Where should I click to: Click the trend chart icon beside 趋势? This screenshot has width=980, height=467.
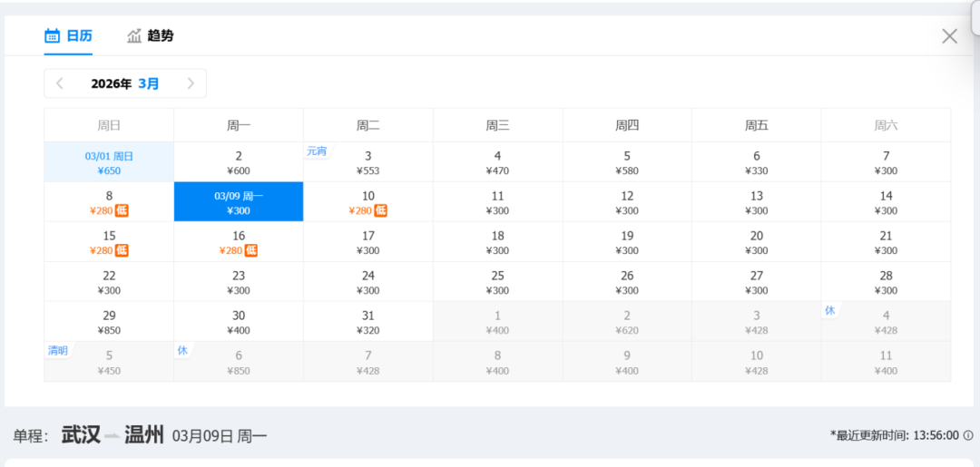(x=134, y=36)
